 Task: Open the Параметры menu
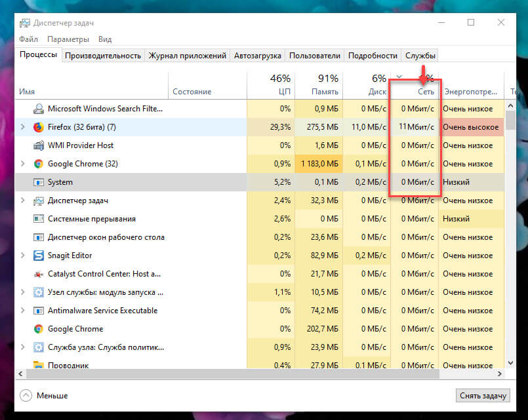[x=68, y=39]
